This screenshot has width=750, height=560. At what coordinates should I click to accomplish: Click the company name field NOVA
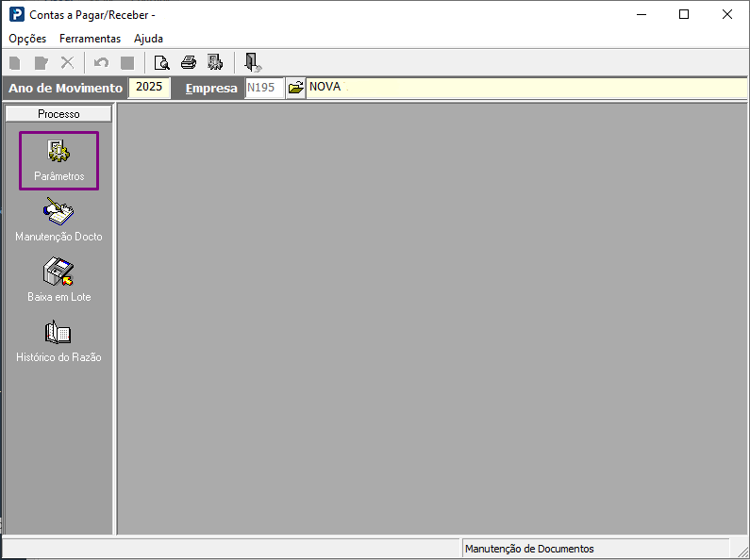point(526,88)
